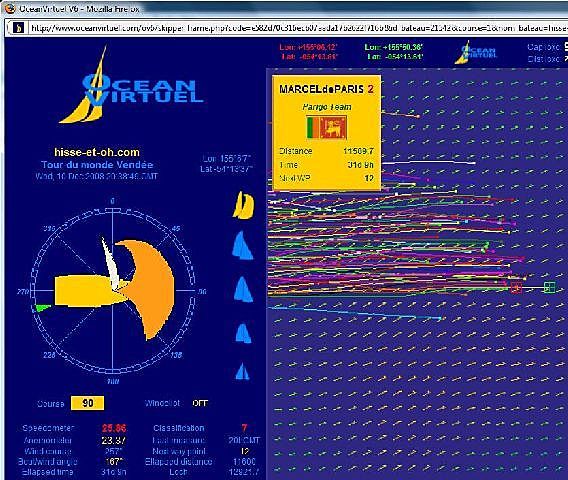Click the Sri Lanka flag in popup
The image size is (568, 480).
[327, 127]
